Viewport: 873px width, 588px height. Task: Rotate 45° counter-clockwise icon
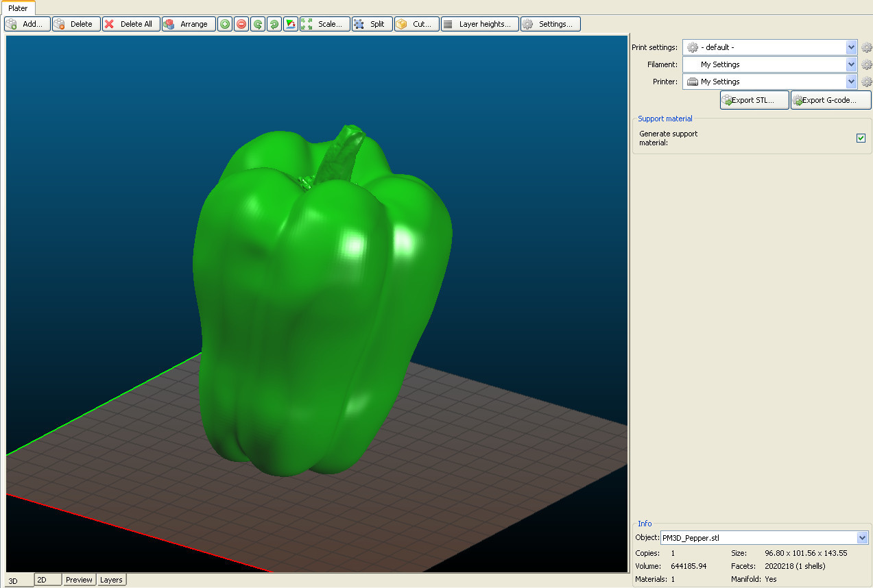(258, 24)
